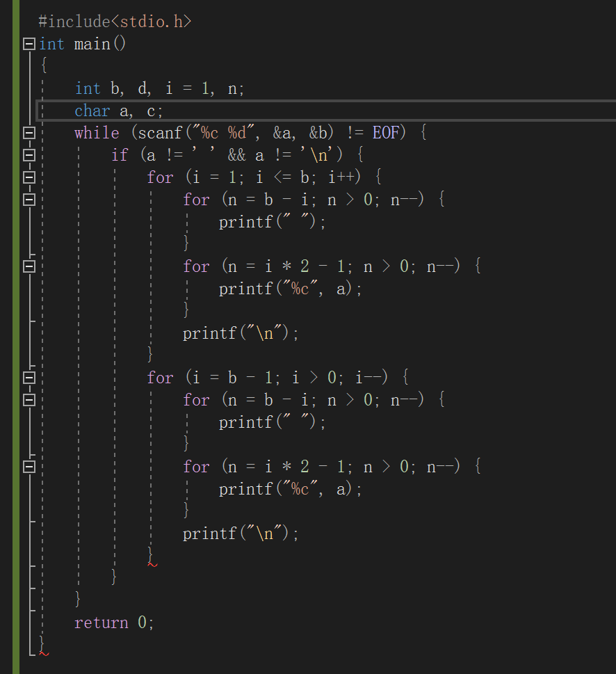The image size is (616, 674).
Task: Collapse the for (i = b - 1; i > 0; i--) loop
Action: coord(29,378)
